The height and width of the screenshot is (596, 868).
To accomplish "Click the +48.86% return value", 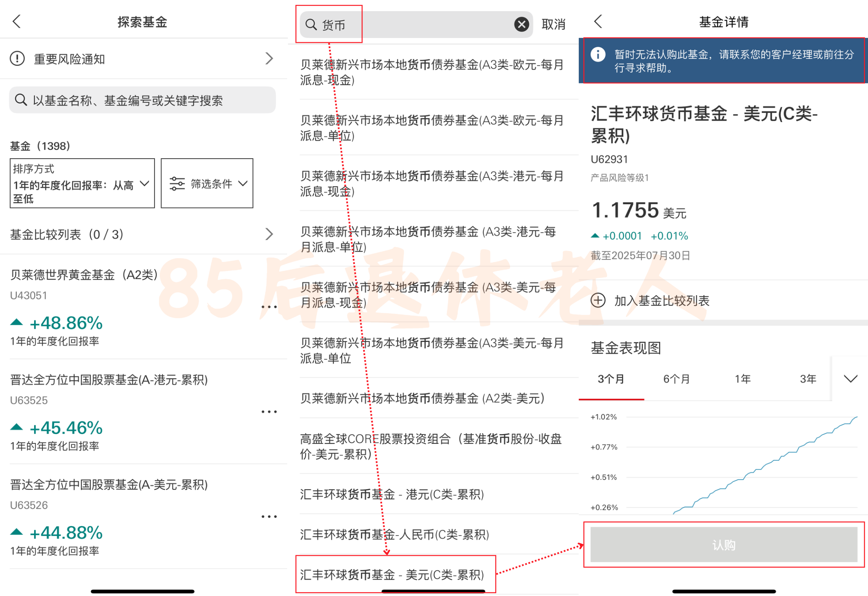I will pos(66,323).
